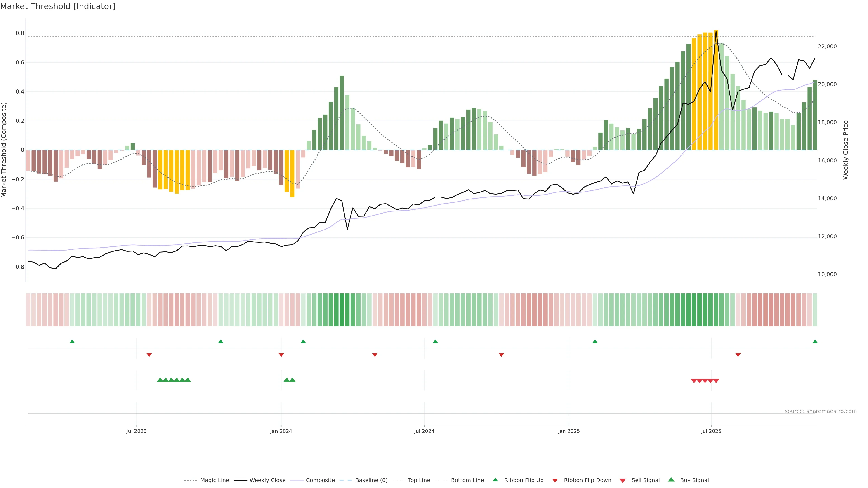Click the Buy Signal legend green triangle
The image size is (868, 488).
pyautogui.click(x=671, y=480)
